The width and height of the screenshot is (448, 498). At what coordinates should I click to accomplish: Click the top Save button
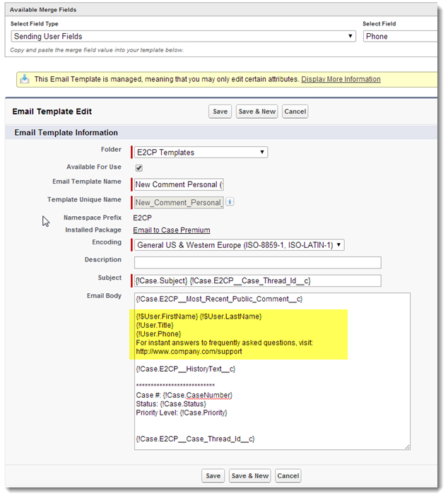[220, 112]
